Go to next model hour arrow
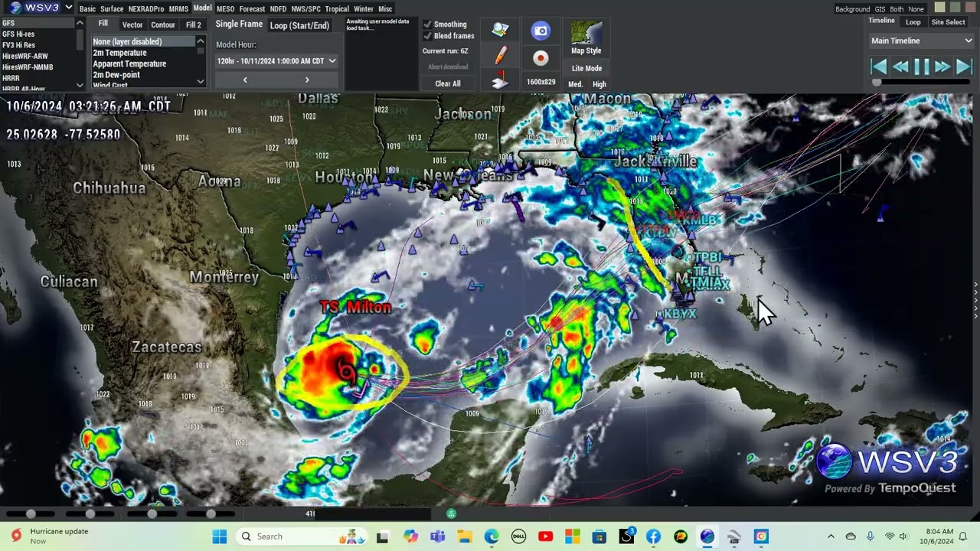 click(307, 80)
